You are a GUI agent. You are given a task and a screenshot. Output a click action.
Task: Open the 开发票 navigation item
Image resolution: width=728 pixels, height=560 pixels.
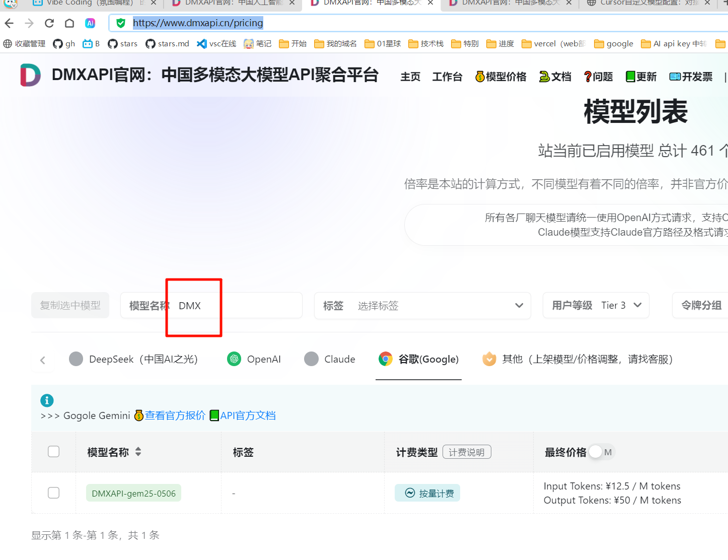(691, 77)
